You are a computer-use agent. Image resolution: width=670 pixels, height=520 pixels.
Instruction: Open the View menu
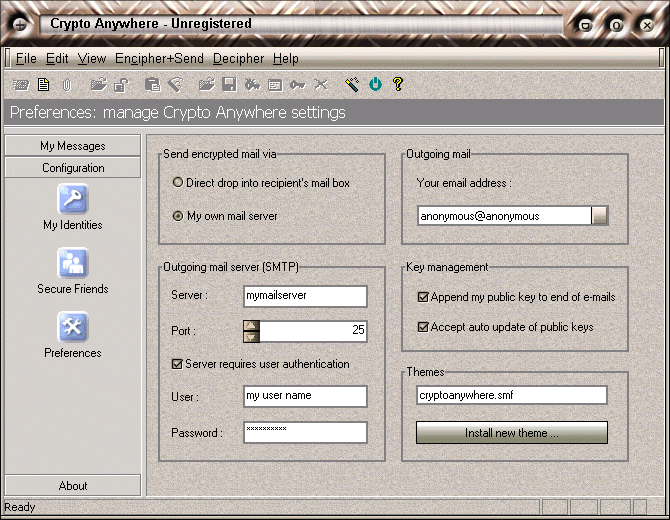(x=91, y=59)
